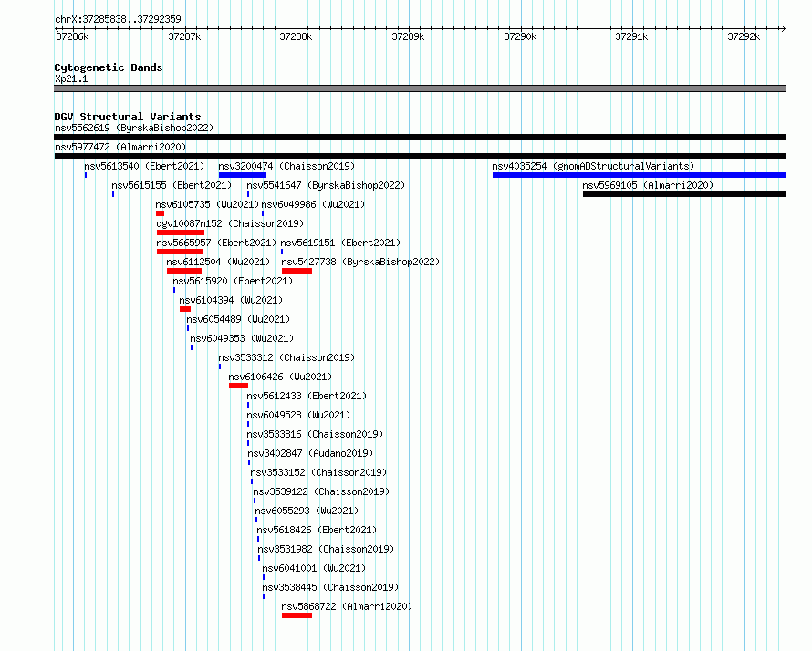
Task: Click the 37290k ruler tick label
Action: click(520, 36)
